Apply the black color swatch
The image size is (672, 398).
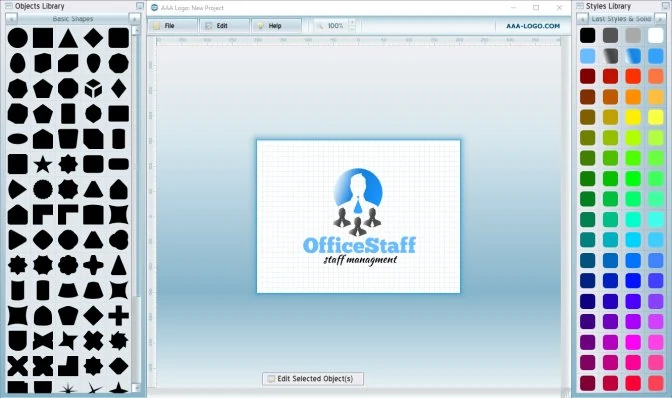click(x=588, y=35)
